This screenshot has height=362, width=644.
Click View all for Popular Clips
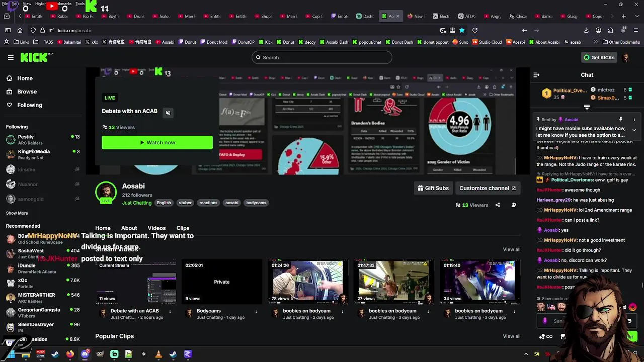511,336
